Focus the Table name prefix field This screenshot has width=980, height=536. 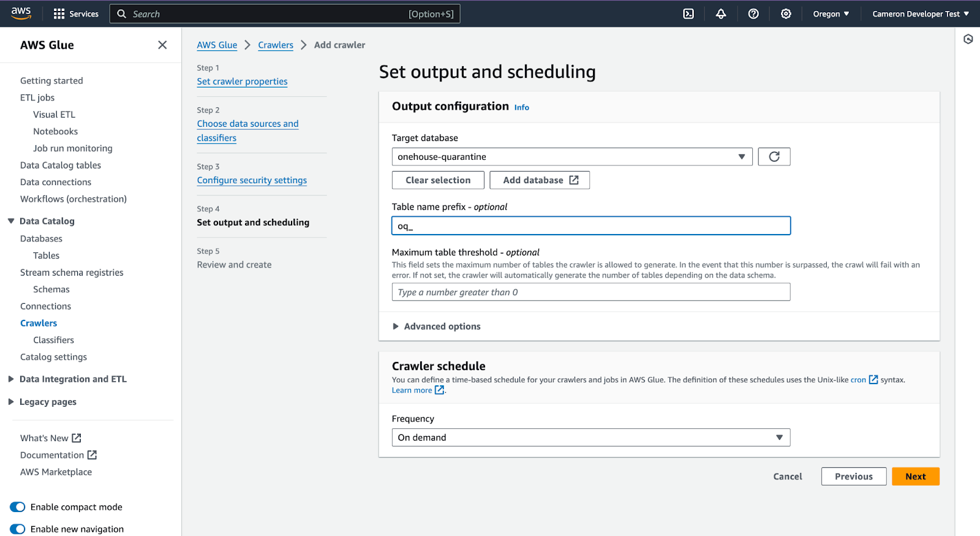(591, 226)
